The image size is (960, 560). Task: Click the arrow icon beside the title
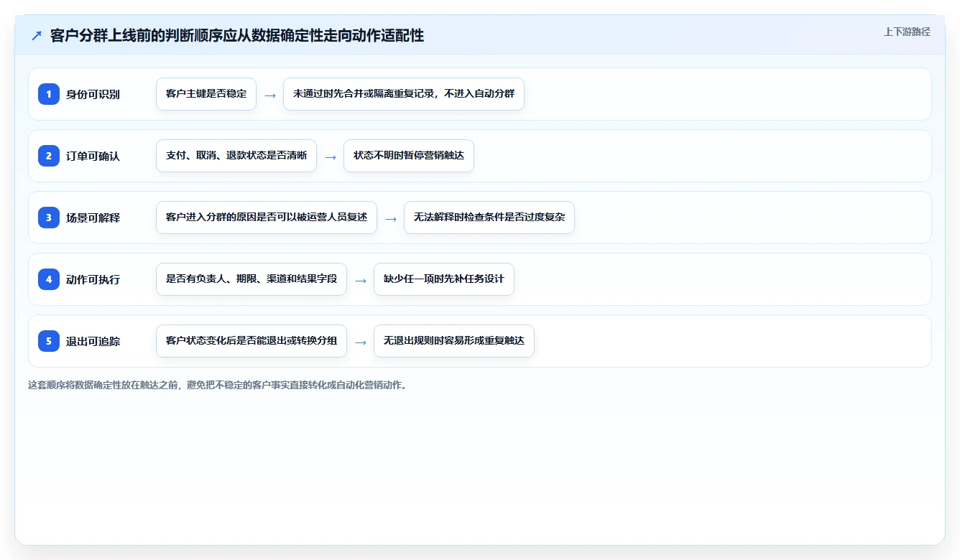point(37,36)
